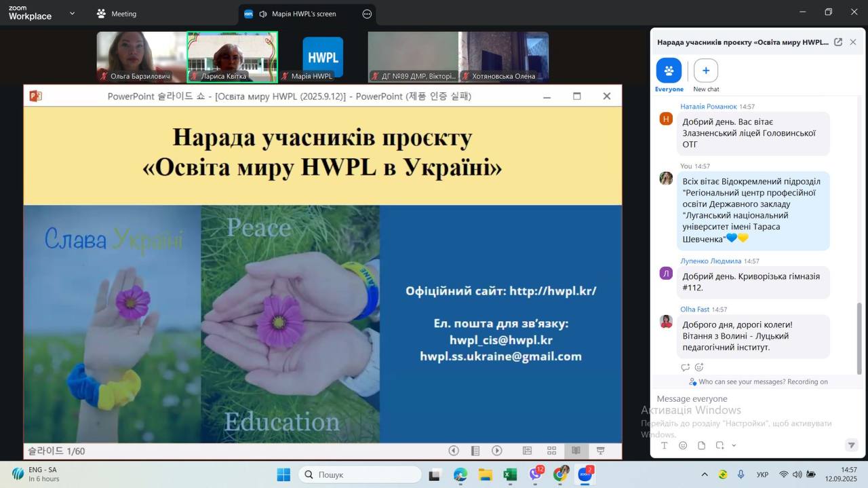Send the chat message with arrow icon
Image resolution: width=868 pixels, height=488 pixels.
coord(851,445)
